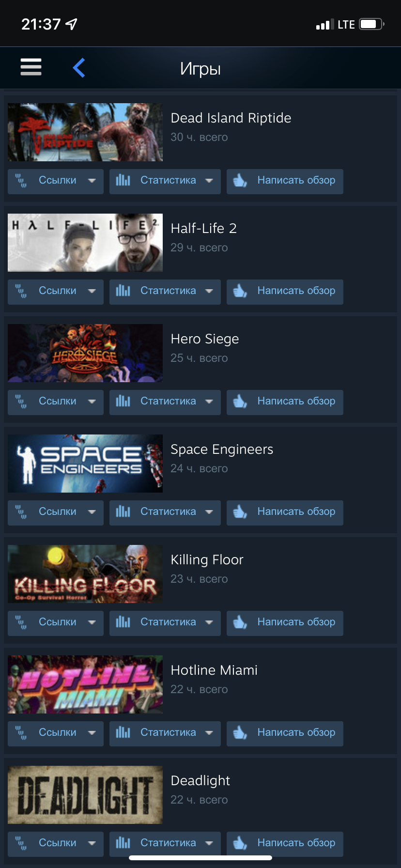This screenshot has height=868, width=401.
Task: Expand Ссылки dropdown arrow for Killing Floor
Action: [x=92, y=622]
